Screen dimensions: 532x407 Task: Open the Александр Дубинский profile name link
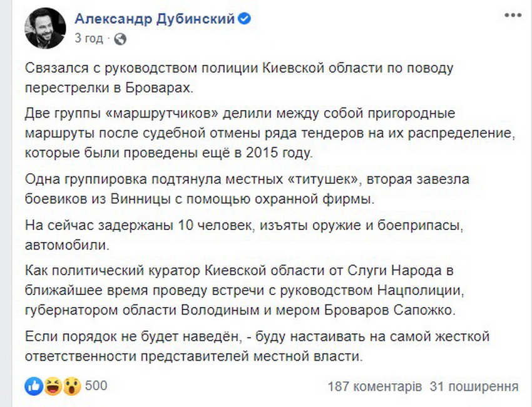point(154,19)
